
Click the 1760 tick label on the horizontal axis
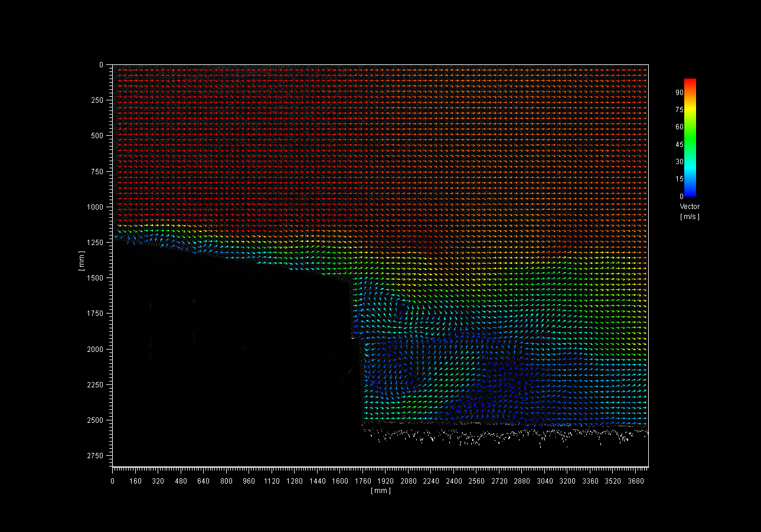click(362, 481)
